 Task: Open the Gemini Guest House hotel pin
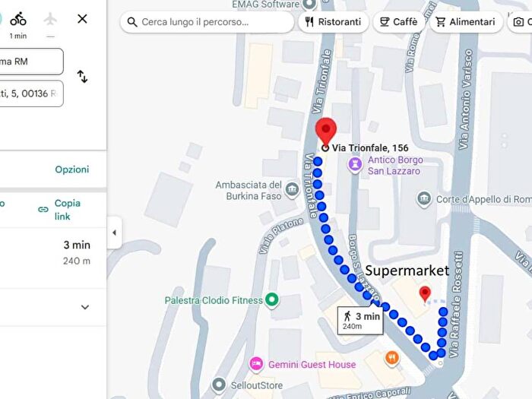point(257,364)
